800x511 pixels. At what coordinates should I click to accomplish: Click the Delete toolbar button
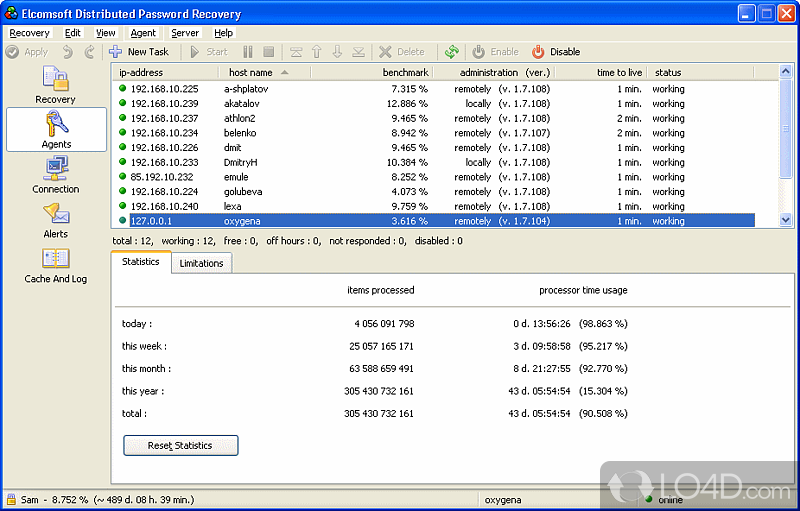click(401, 52)
